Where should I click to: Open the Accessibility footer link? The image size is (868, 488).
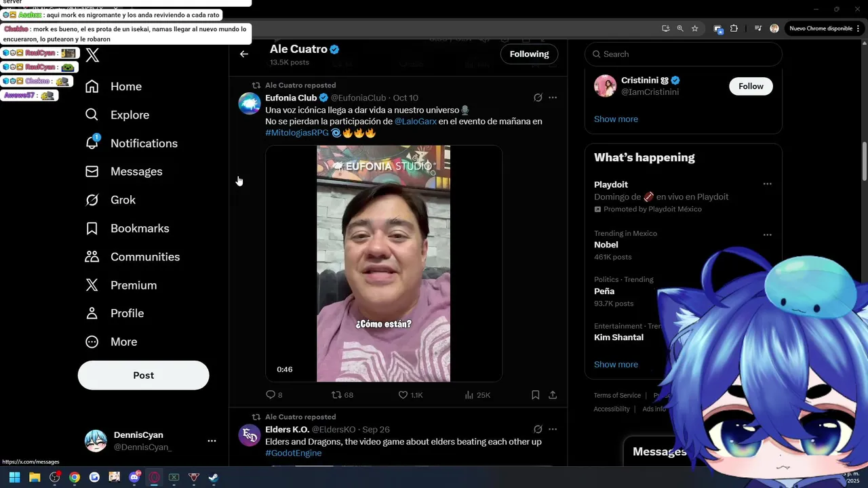[x=612, y=409]
